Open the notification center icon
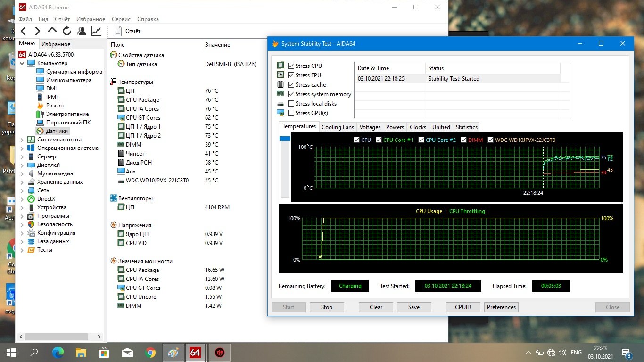The image size is (644, 362). point(627,353)
